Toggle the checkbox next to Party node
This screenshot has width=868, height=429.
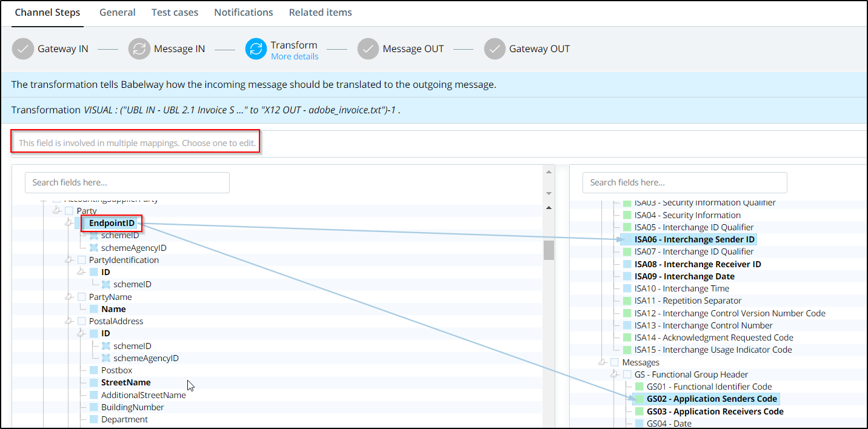69,211
